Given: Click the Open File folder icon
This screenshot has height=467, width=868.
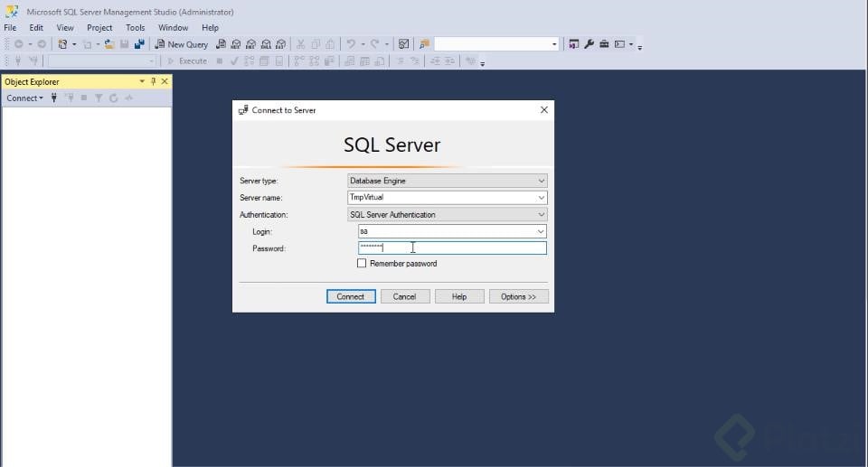Looking at the screenshot, I should [x=109, y=44].
